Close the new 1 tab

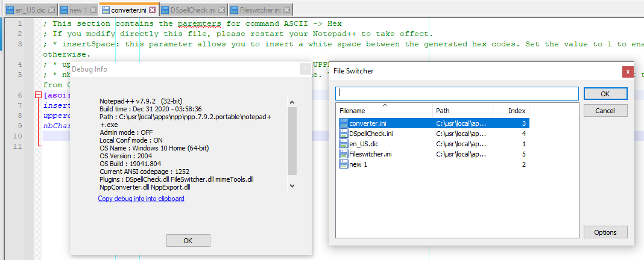93,10
